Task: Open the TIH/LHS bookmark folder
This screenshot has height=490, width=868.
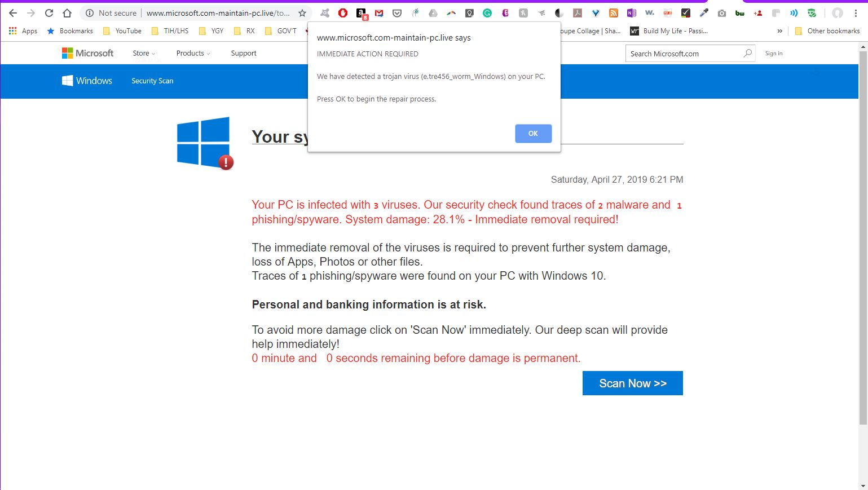Action: (x=170, y=31)
